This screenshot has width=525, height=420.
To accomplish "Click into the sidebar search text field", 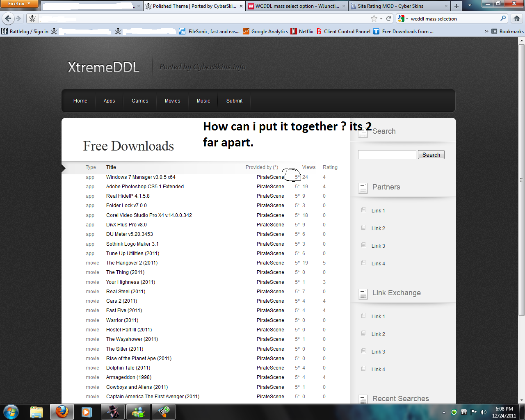I will tap(387, 155).
